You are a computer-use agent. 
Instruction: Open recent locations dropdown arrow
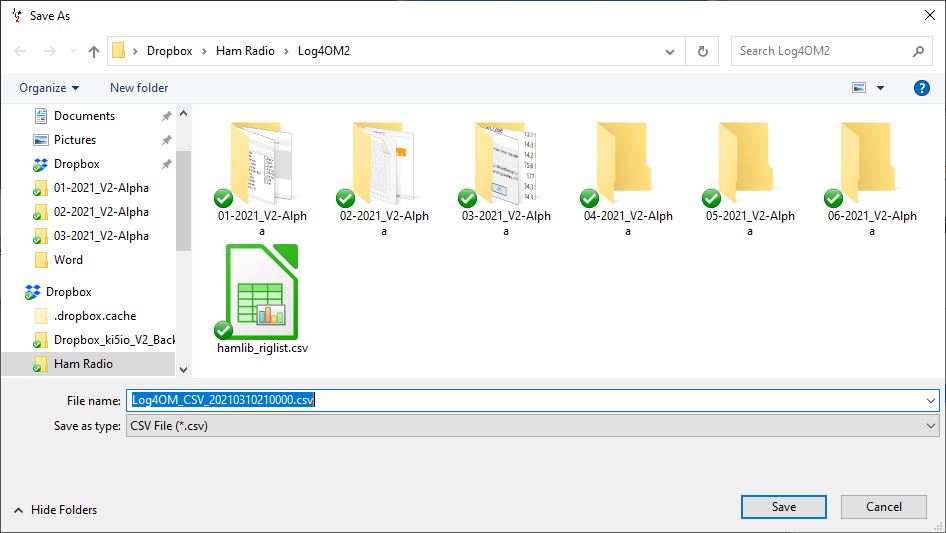(73, 51)
